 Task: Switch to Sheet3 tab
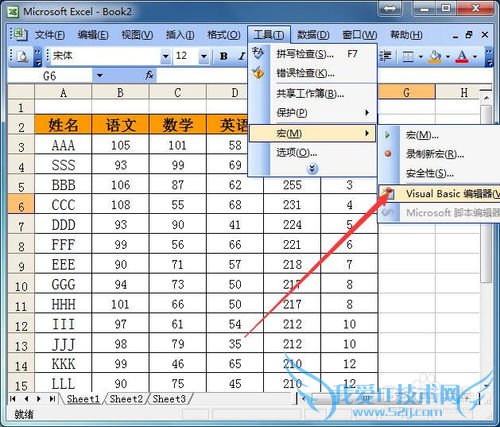(169, 399)
